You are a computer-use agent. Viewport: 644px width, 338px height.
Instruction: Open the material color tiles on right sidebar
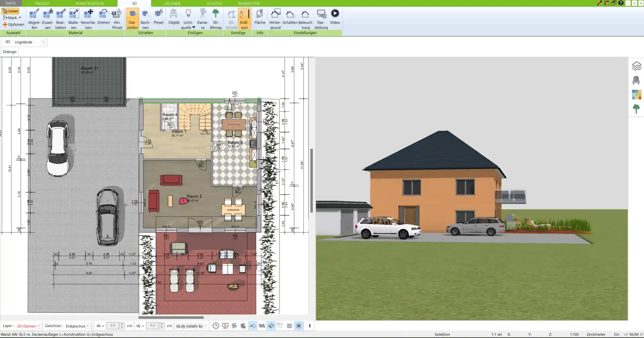coord(636,95)
